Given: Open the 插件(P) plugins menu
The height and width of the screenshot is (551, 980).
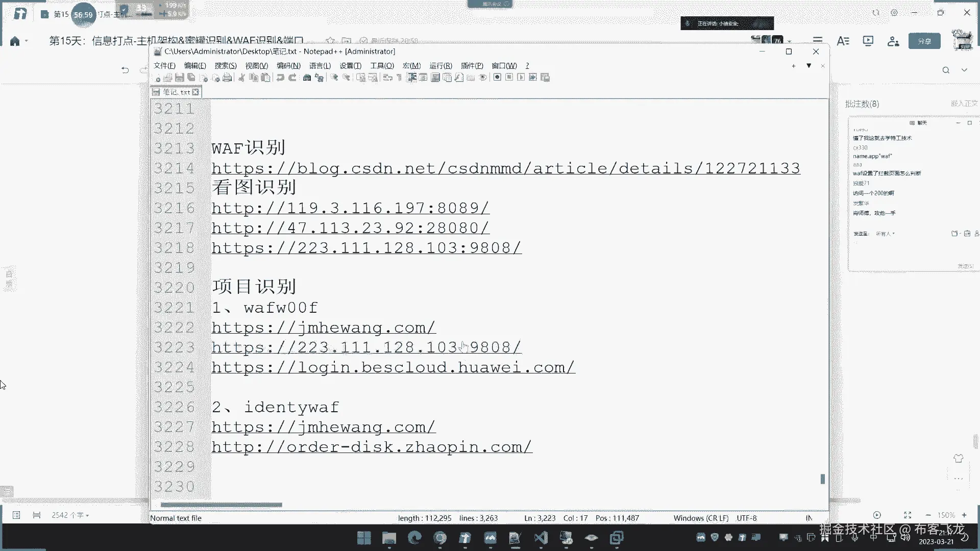Looking at the screenshot, I should (x=472, y=66).
